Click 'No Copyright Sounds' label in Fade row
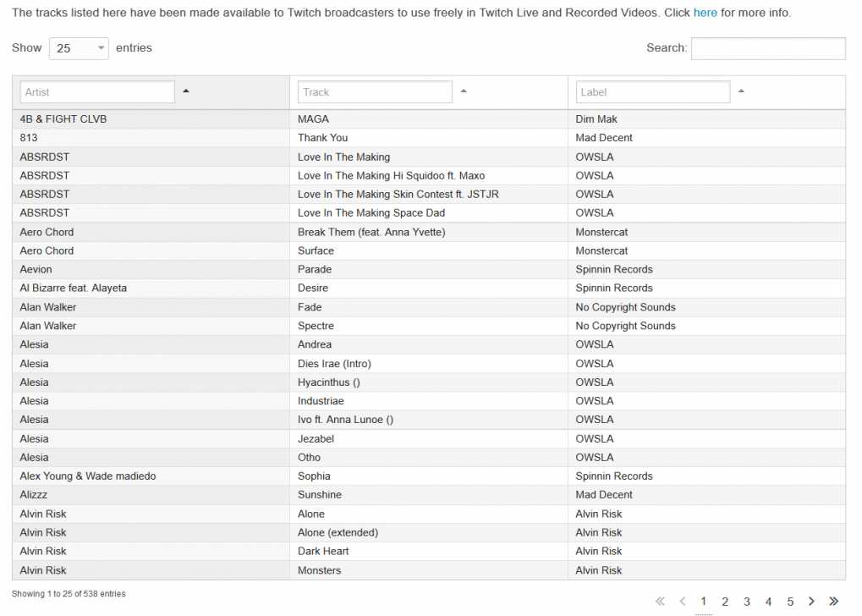The image size is (862, 616). [x=706, y=307]
